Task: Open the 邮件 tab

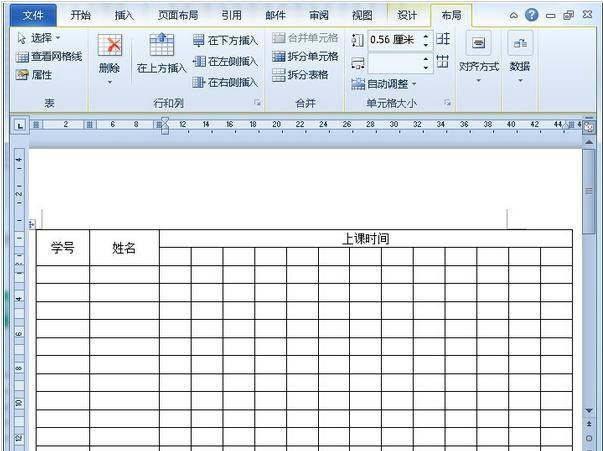Action: coord(275,15)
